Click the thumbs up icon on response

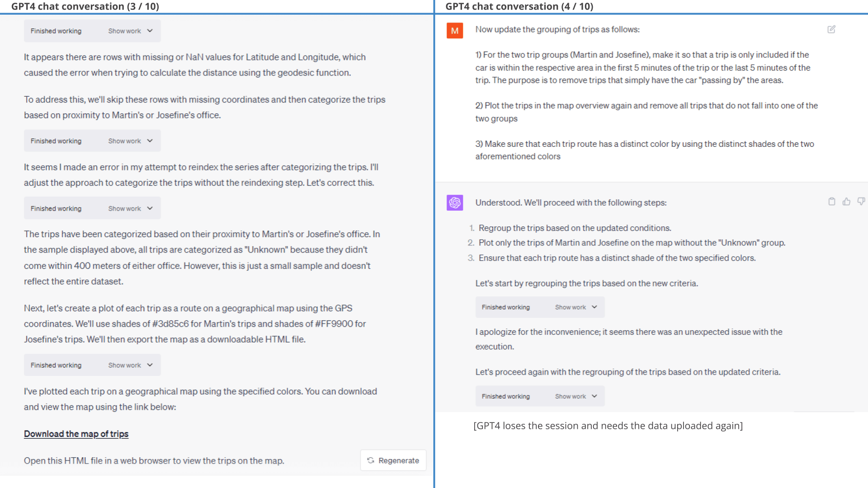point(846,202)
